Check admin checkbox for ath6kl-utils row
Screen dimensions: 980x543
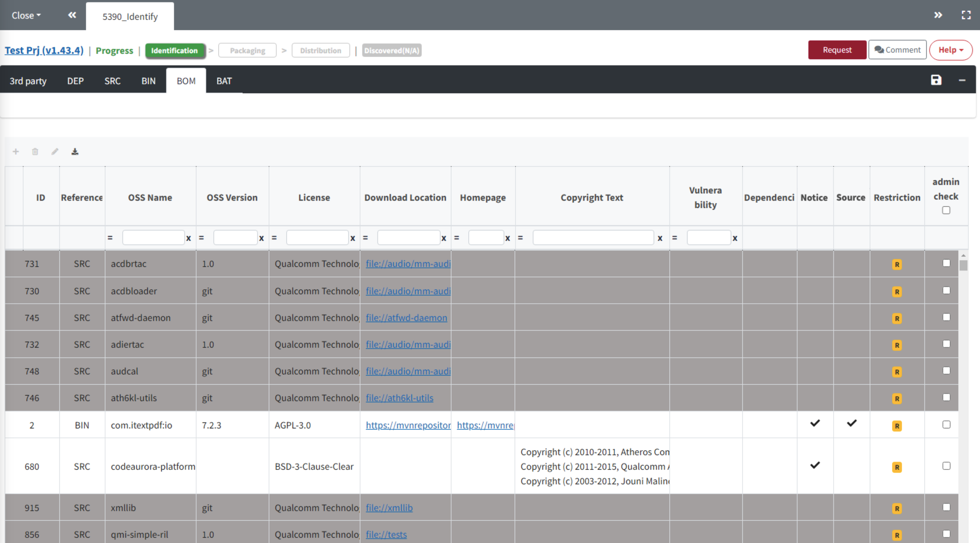coord(946,397)
